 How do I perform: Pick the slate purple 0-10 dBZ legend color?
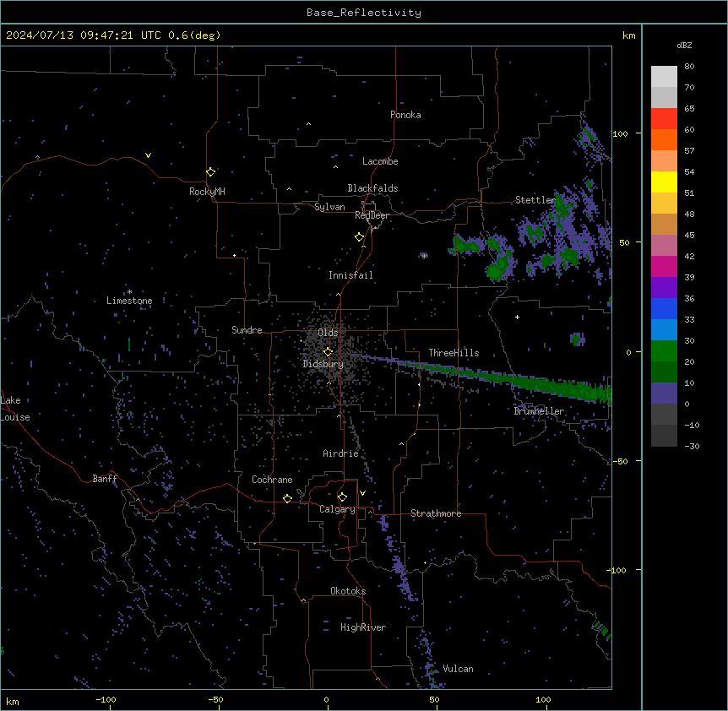point(664,393)
